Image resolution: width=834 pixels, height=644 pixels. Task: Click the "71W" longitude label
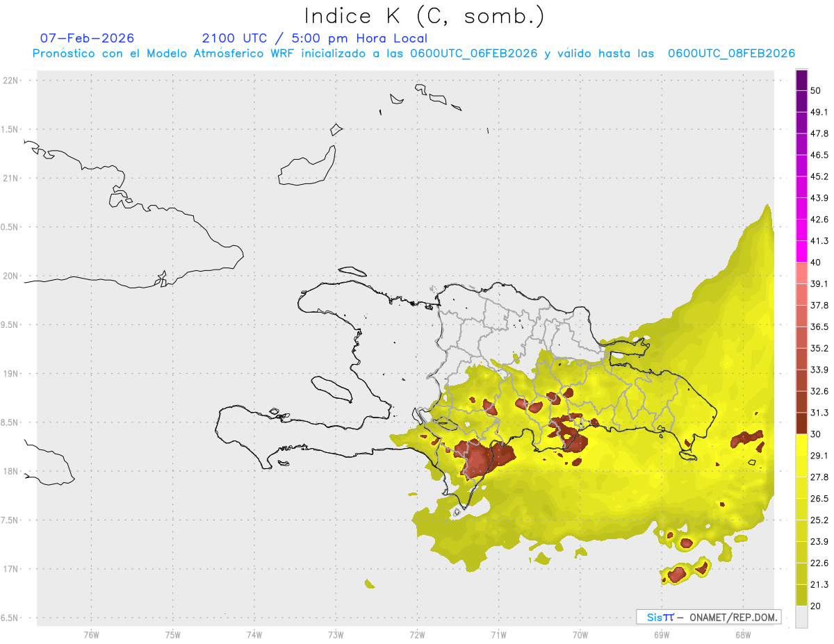(x=498, y=634)
